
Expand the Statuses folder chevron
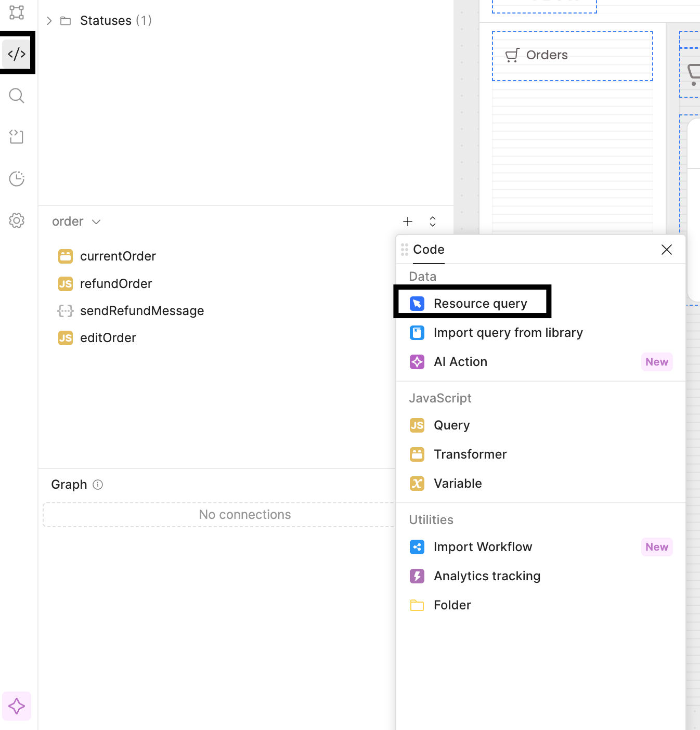pyautogui.click(x=49, y=21)
